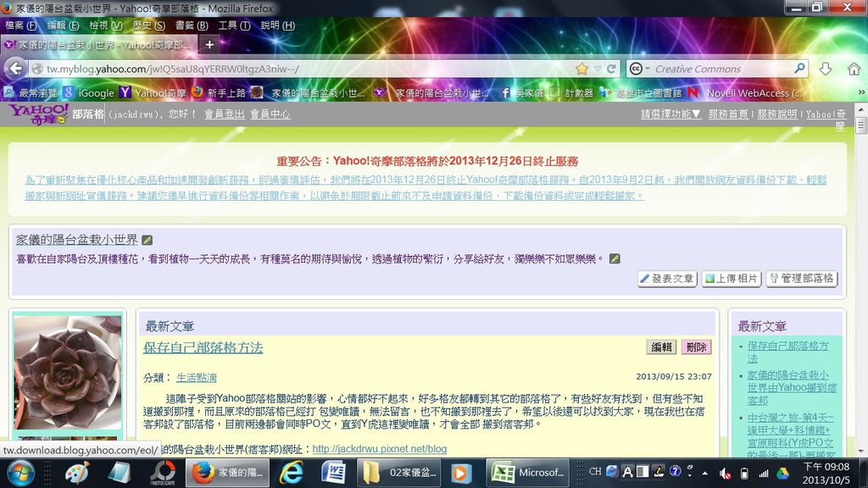
Task: Open the 高雄市立圖書館 bookmark
Action: pos(641,93)
